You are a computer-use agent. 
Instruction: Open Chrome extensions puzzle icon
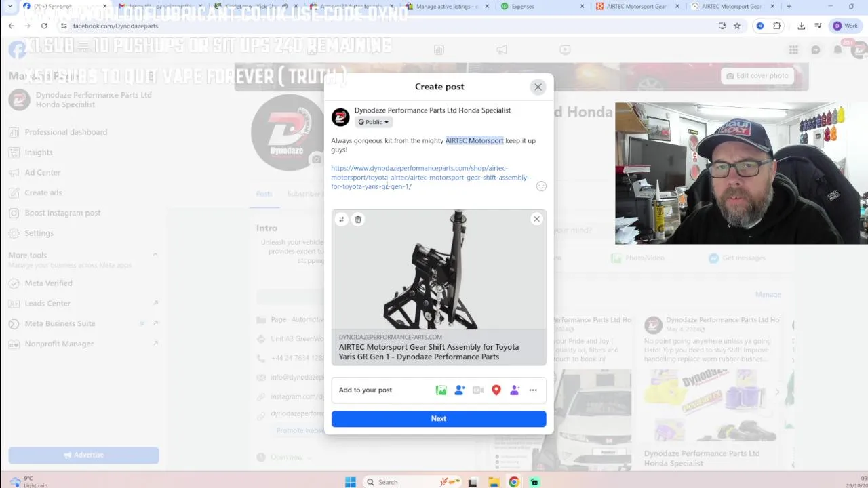tap(777, 26)
